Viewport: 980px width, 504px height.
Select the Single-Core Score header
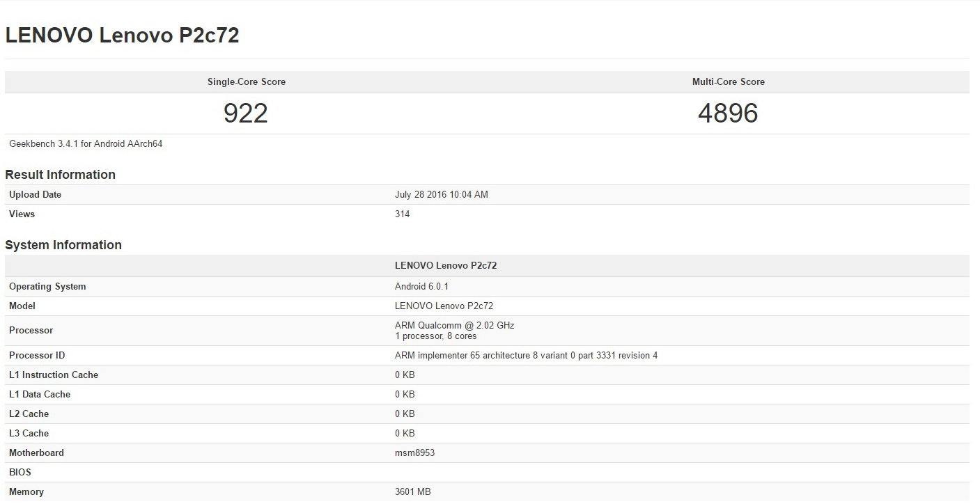(x=247, y=81)
